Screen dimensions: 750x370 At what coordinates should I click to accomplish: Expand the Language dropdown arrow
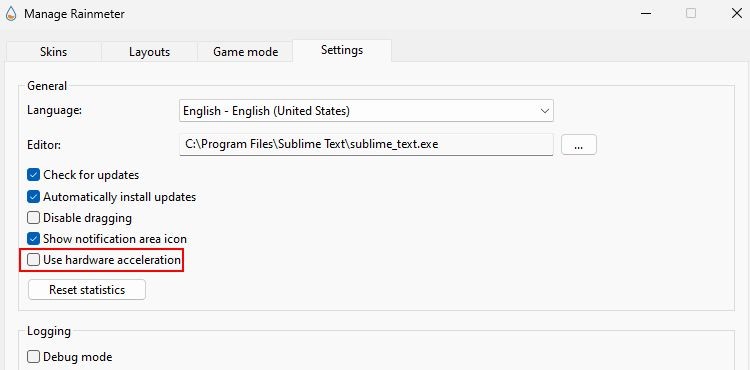coord(544,111)
